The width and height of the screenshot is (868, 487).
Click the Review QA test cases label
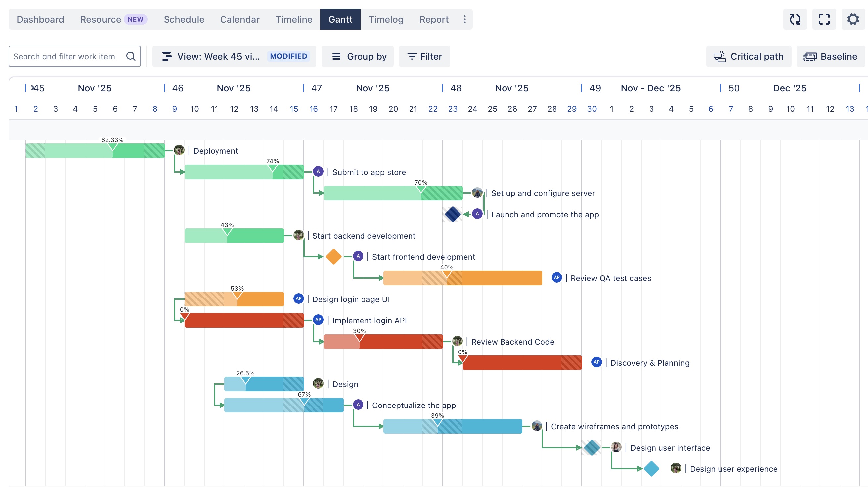pyautogui.click(x=610, y=278)
